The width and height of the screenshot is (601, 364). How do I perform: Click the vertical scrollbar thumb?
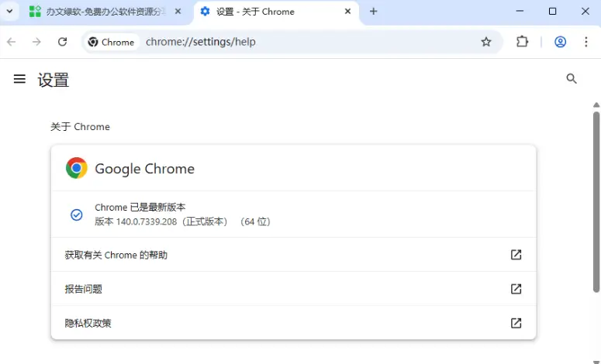(x=596, y=202)
